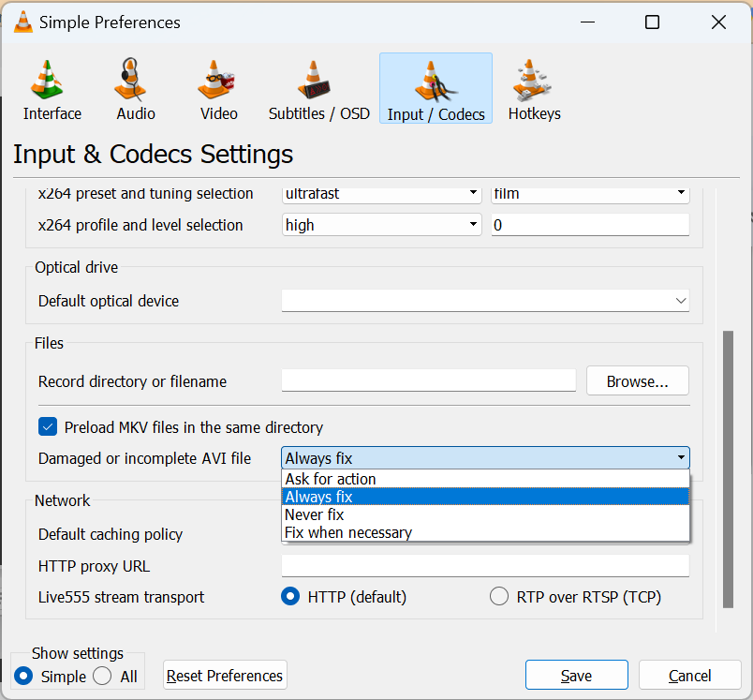
Task: Select HTTP (default) stream transport
Action: point(291,597)
